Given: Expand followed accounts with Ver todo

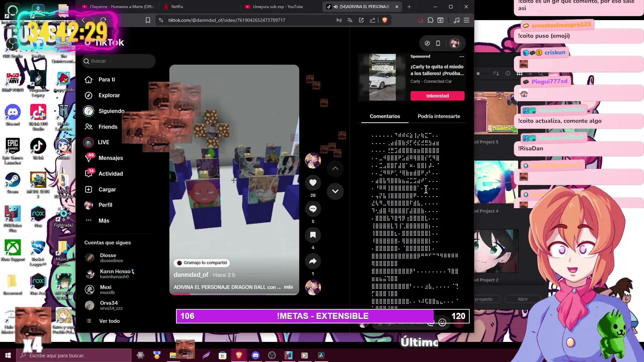Looking at the screenshot, I should point(109,321).
